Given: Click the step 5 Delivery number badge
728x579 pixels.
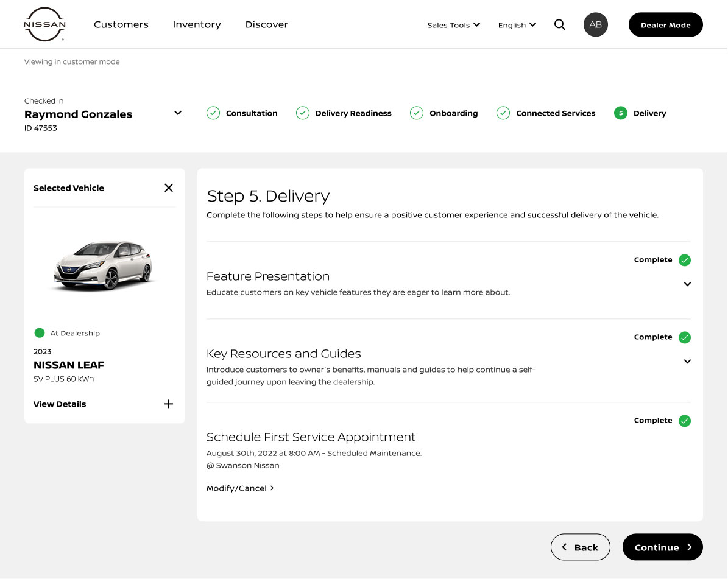Looking at the screenshot, I should pyautogui.click(x=620, y=113).
